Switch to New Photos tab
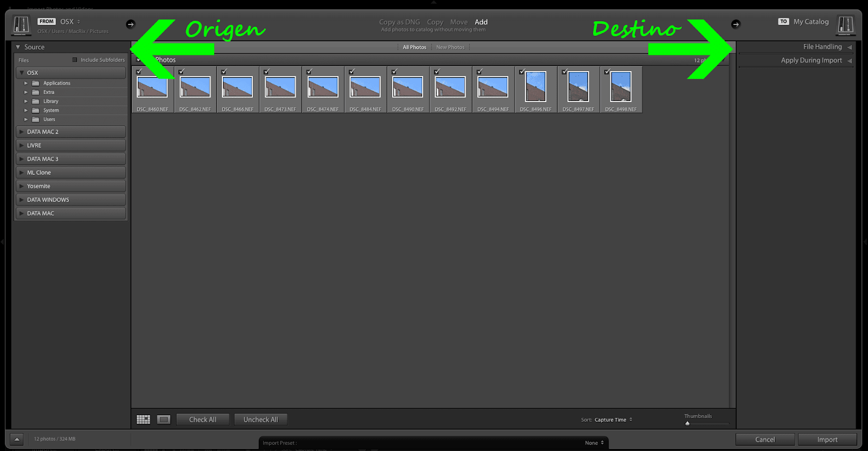868x451 pixels. [450, 47]
